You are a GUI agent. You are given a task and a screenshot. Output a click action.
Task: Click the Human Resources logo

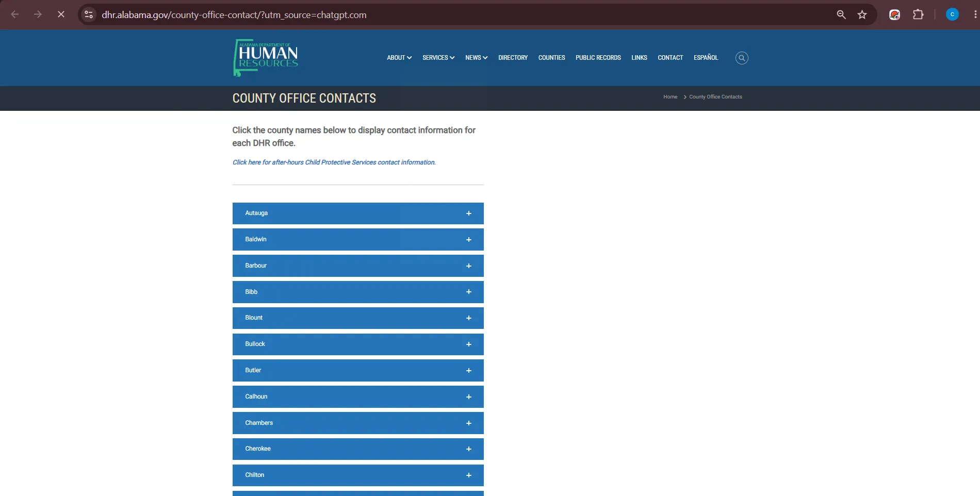click(266, 58)
